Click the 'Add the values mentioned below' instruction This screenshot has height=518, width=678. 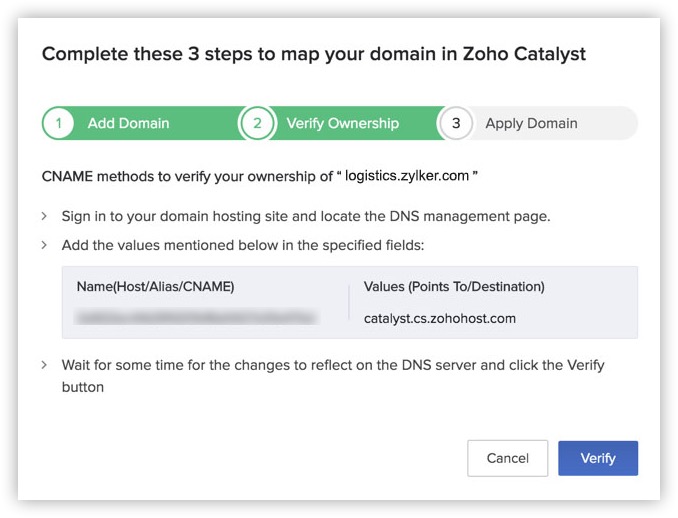243,245
